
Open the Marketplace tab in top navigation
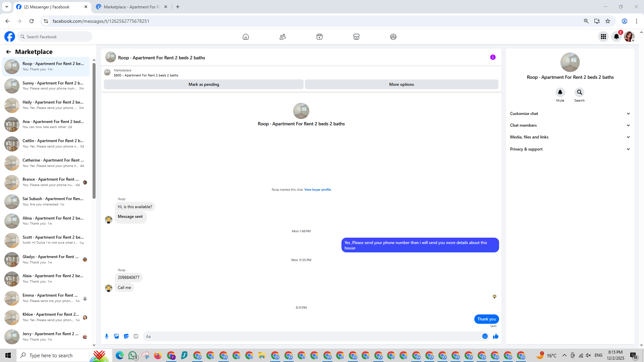click(x=356, y=37)
